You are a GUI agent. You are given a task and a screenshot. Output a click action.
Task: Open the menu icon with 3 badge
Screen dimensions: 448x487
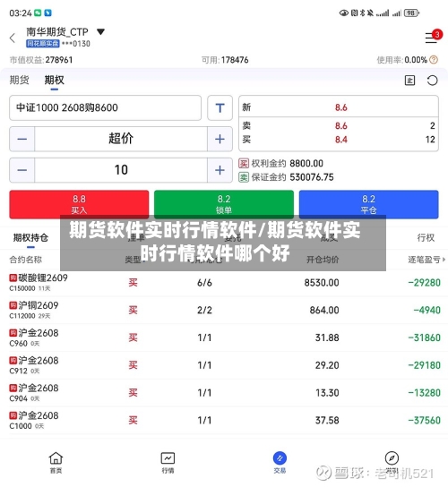pyautogui.click(x=433, y=37)
